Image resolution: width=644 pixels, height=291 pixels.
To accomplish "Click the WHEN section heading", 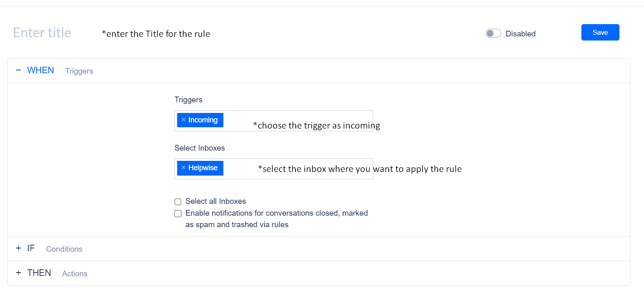I will (41, 70).
